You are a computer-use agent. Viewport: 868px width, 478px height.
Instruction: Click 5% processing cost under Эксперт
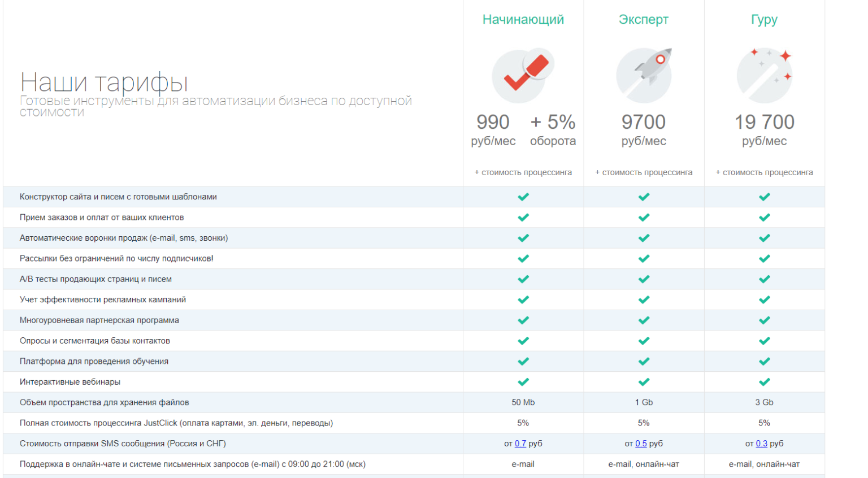pos(644,423)
